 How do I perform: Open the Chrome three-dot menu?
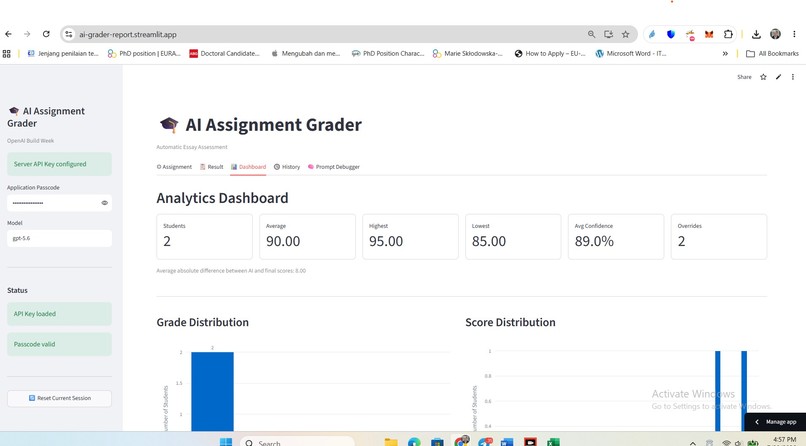pyautogui.click(x=794, y=34)
